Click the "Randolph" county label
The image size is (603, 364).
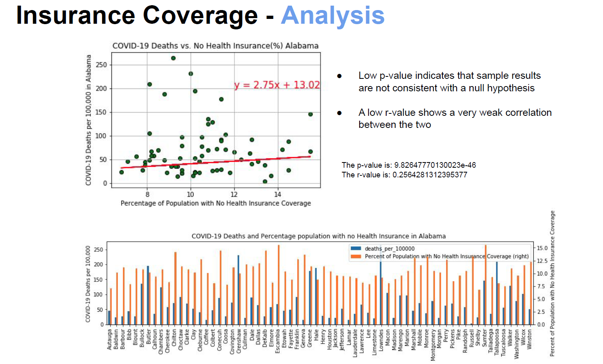click(465, 341)
